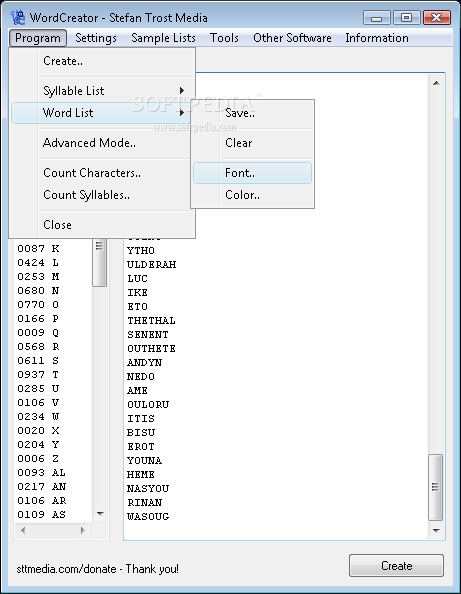
Task: Select the word YOUNA
Action: [x=144, y=461]
